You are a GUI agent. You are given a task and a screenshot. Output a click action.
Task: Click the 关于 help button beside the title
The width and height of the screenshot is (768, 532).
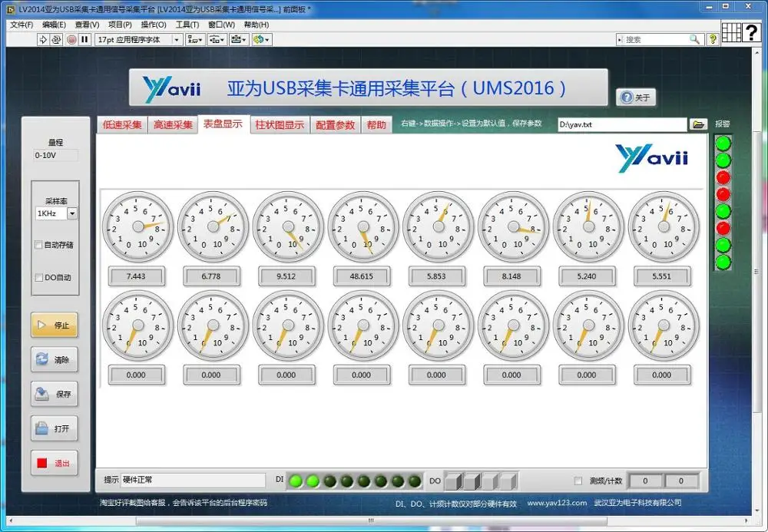tap(636, 97)
